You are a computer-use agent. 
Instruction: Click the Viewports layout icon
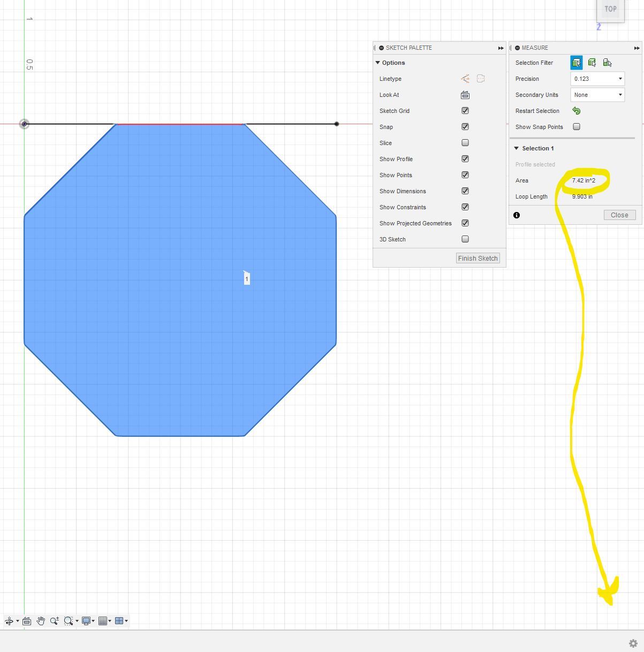click(119, 621)
